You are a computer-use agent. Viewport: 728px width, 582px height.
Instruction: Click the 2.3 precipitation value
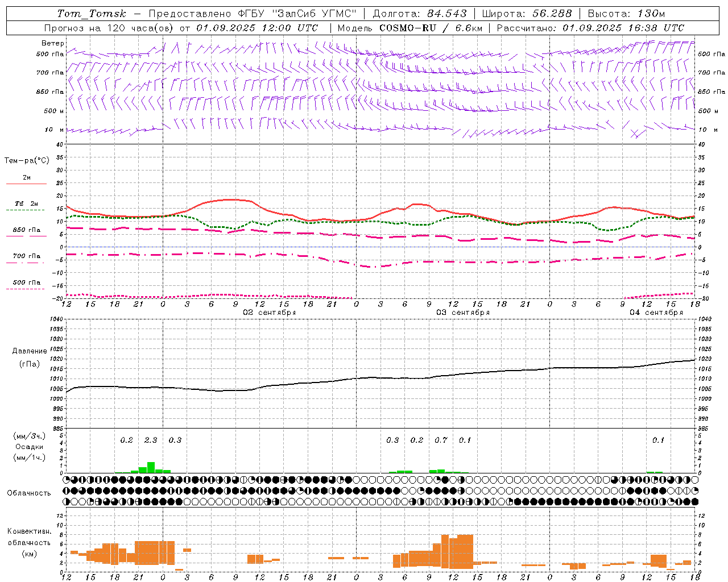pos(151,440)
